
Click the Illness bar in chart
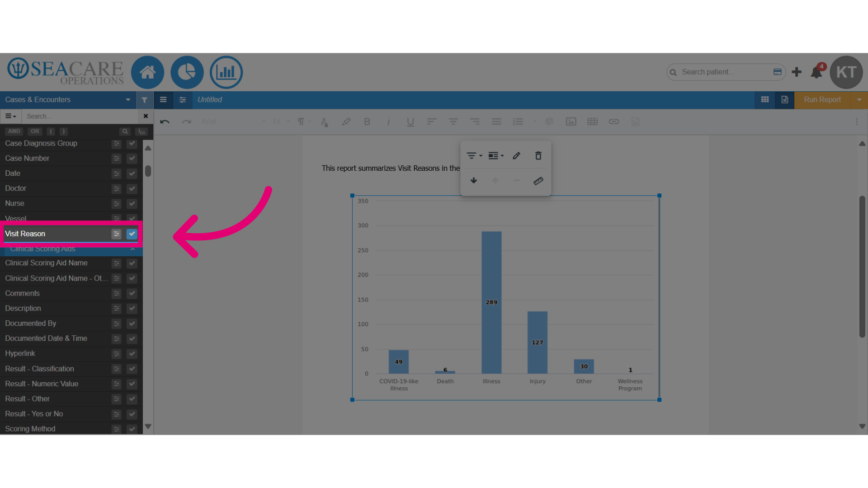(491, 302)
